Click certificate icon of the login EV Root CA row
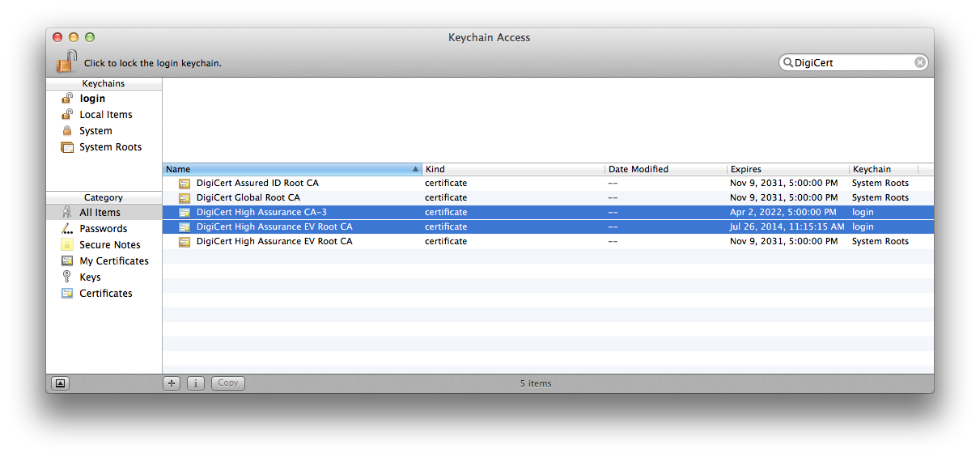 coord(185,227)
